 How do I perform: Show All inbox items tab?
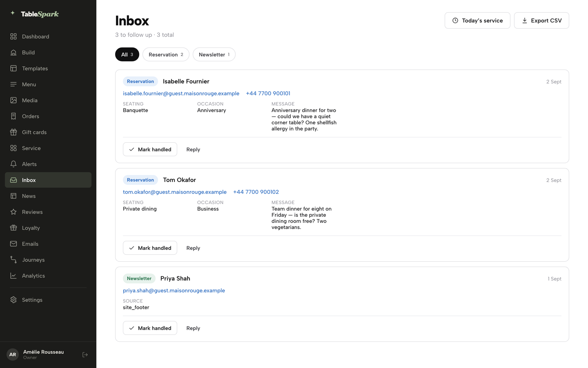coord(127,54)
